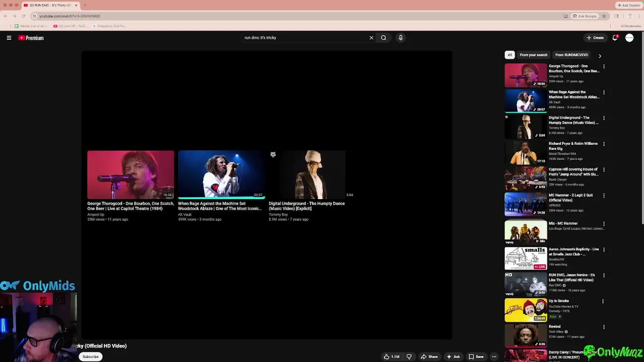Open Ask Gemini in Chrome tab strip
644x362 pixels.
(x=629, y=5)
